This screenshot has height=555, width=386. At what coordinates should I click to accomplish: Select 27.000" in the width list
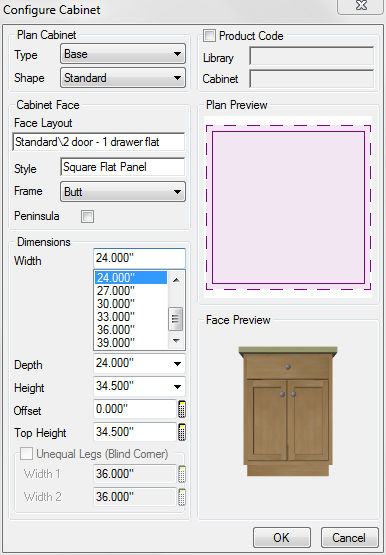(131, 291)
